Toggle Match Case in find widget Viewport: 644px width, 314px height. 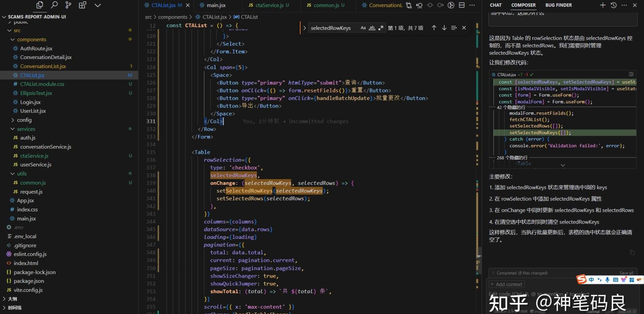[363, 28]
